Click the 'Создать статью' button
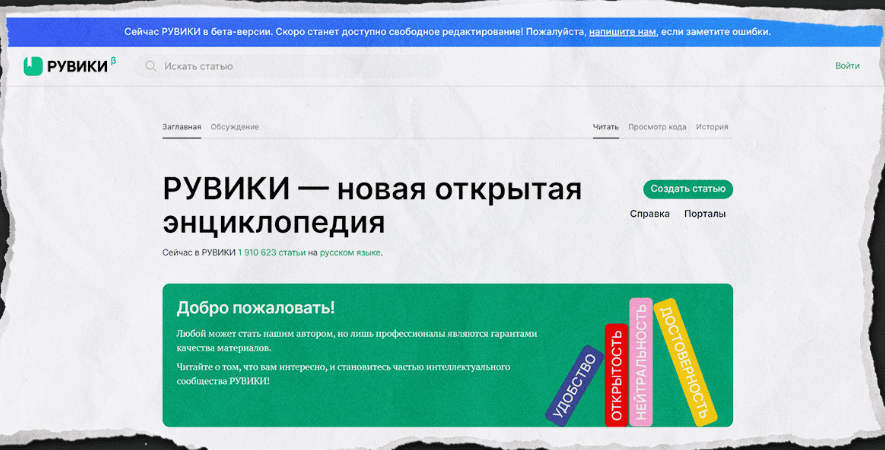Image resolution: width=885 pixels, height=450 pixels. pyautogui.click(x=688, y=189)
